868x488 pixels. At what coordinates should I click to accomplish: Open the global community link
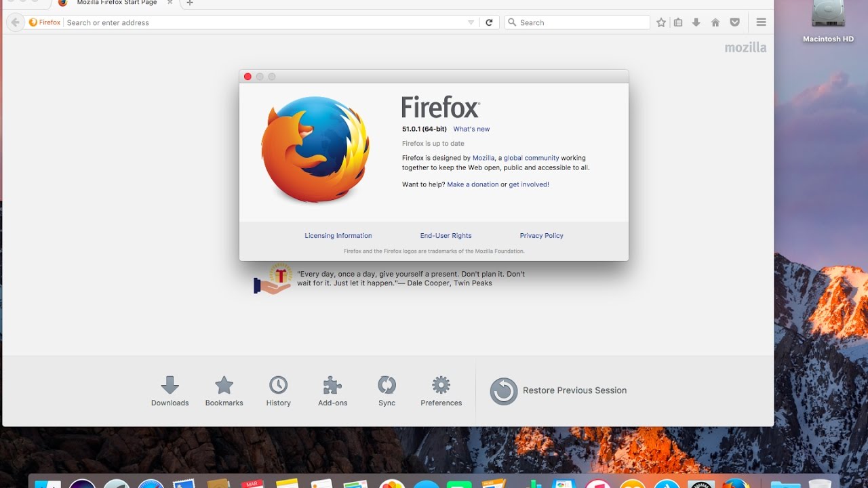(x=531, y=158)
